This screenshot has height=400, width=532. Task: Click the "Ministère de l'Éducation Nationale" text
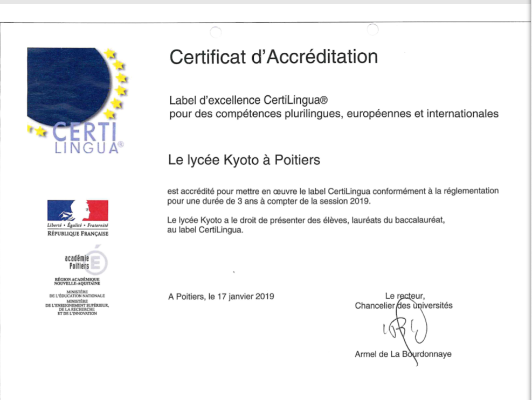click(x=77, y=294)
